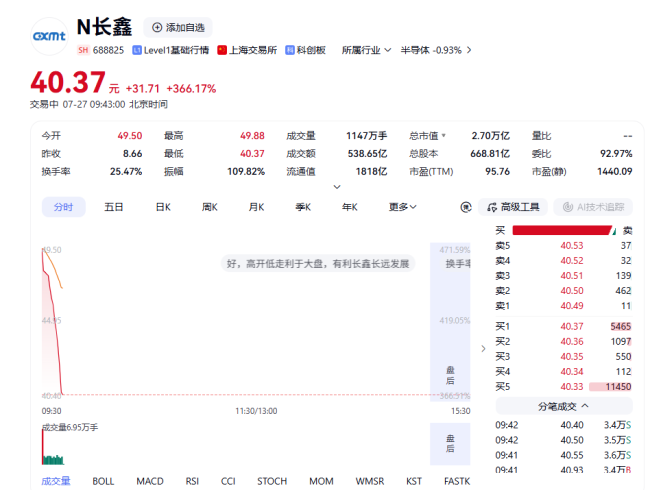Screen dimensions: 650x490
Task: Click 卖1 price 40.49
Action: click(x=572, y=306)
